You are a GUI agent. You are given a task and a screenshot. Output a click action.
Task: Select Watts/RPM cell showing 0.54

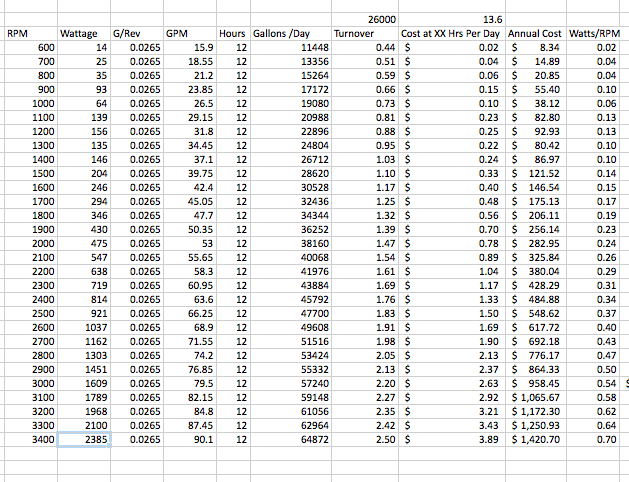595,384
